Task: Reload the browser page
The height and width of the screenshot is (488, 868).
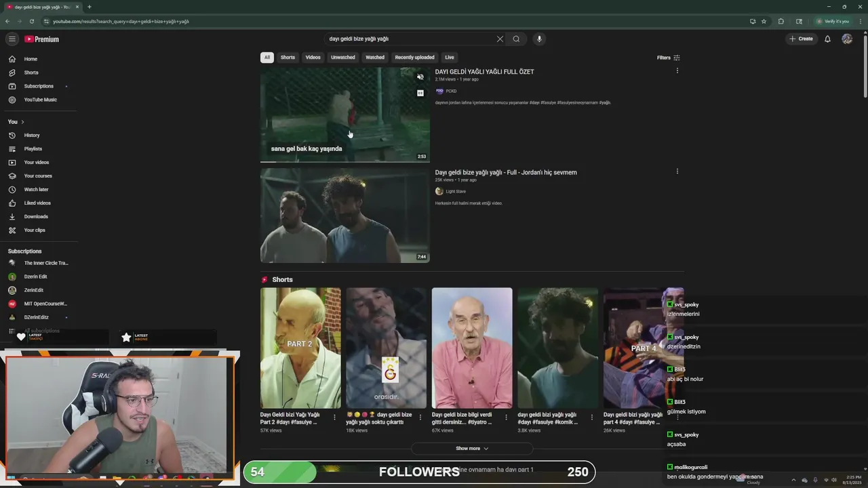Action: (x=31, y=21)
